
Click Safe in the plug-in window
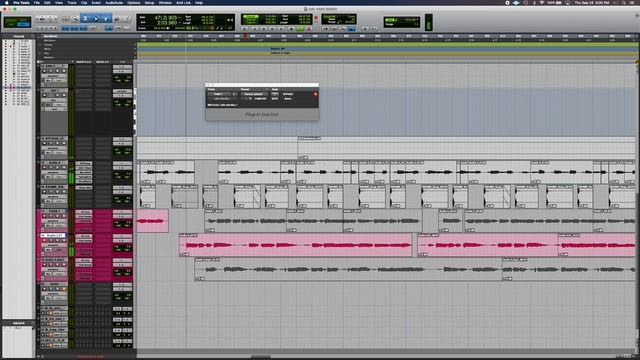275,99
